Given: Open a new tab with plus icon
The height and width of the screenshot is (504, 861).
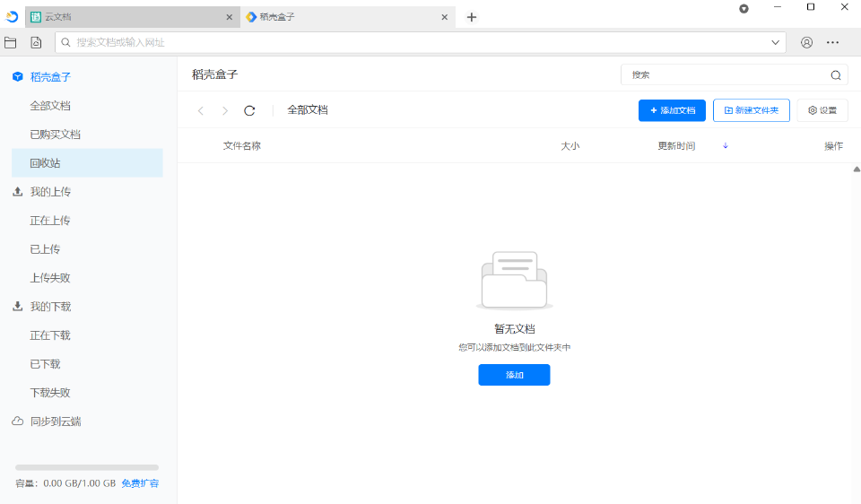Looking at the screenshot, I should [471, 17].
